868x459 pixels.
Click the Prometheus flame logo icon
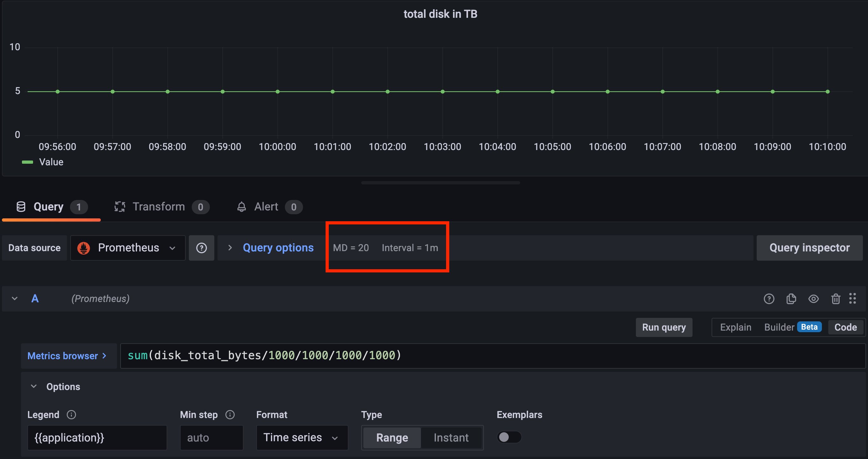(84, 248)
